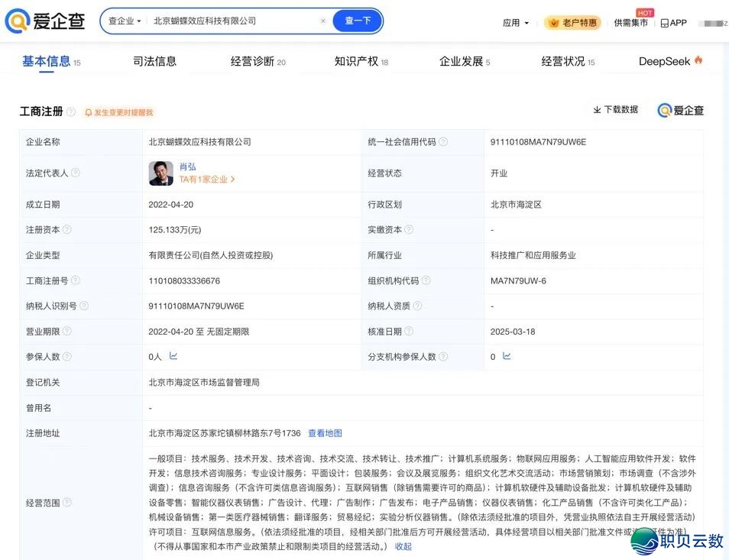This screenshot has width=729, height=560.
Task: Clear the search box with the X icon
Action: pyautogui.click(x=323, y=21)
